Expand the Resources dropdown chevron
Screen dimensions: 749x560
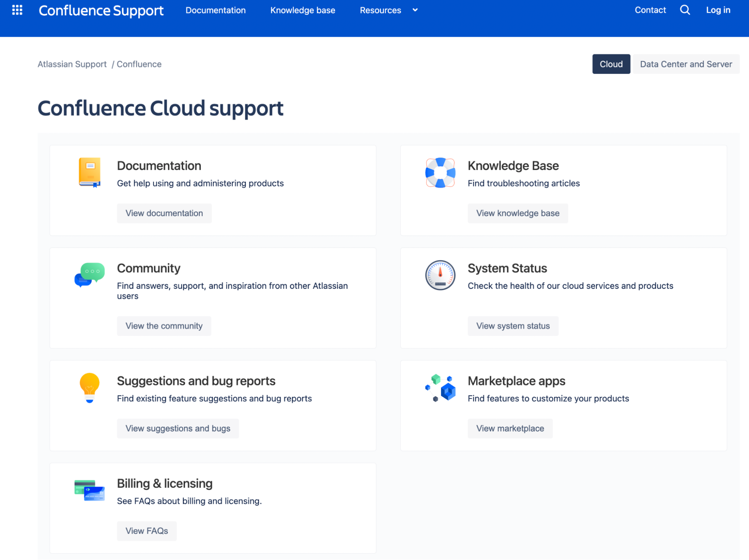415,10
